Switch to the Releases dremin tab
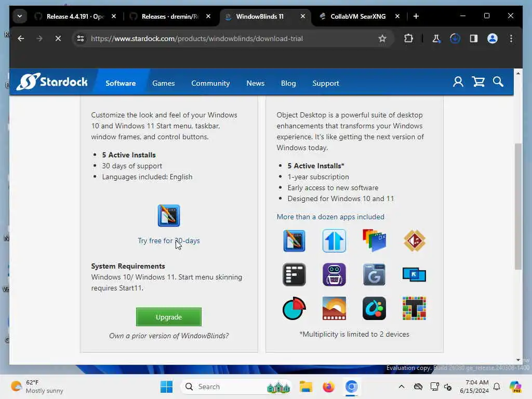The height and width of the screenshot is (399, 532). coord(170,16)
